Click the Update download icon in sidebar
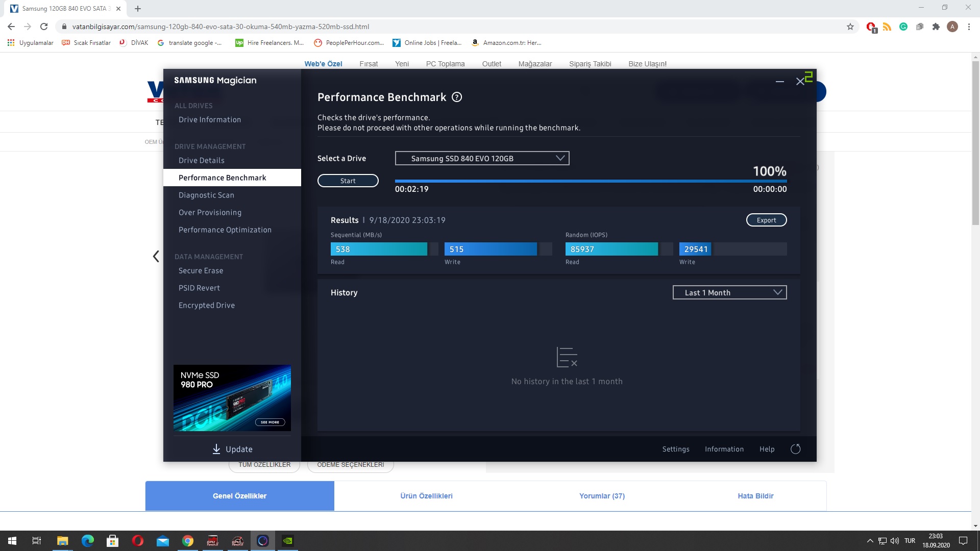 [216, 449]
